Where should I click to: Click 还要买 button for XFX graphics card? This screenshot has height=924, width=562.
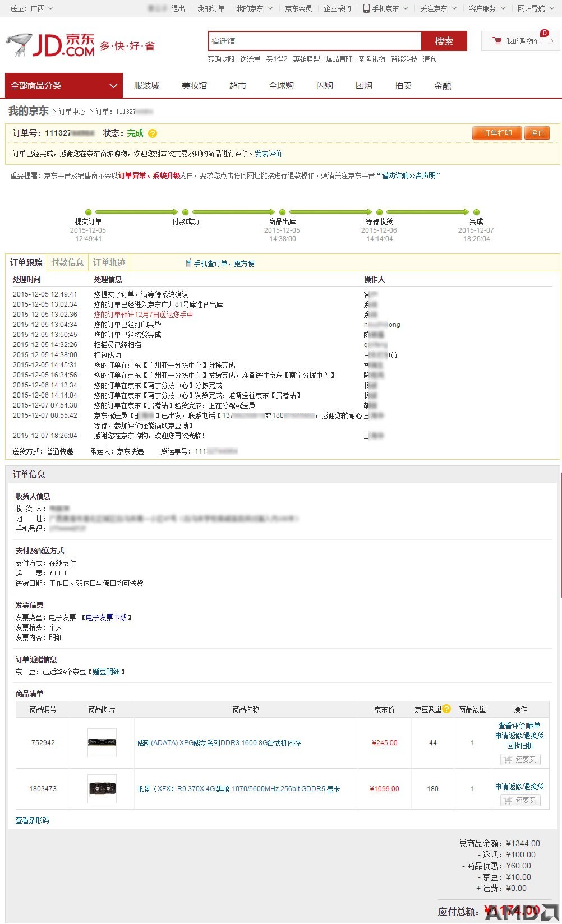click(520, 801)
